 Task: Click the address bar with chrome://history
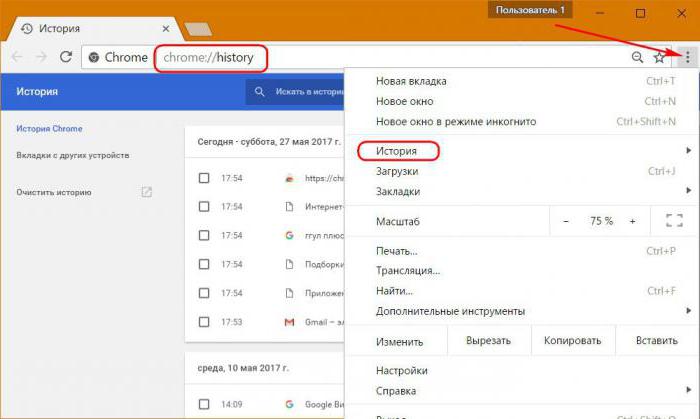[x=210, y=58]
